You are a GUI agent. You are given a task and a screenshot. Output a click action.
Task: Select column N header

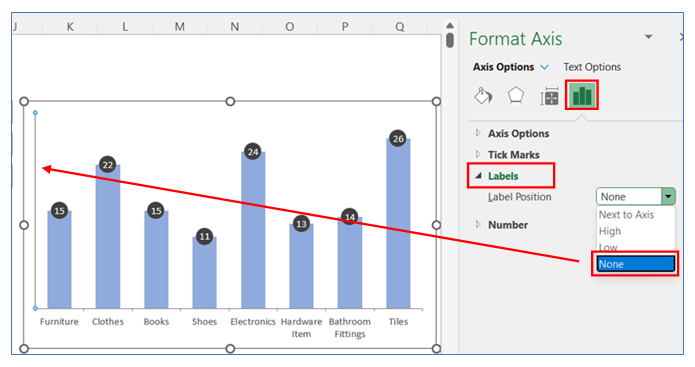point(234,27)
